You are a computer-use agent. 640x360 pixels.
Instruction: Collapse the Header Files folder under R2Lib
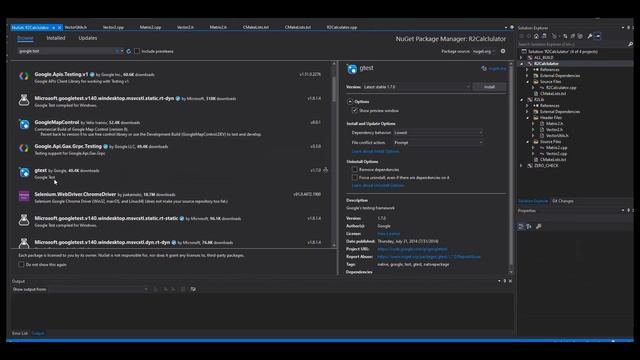(528, 118)
